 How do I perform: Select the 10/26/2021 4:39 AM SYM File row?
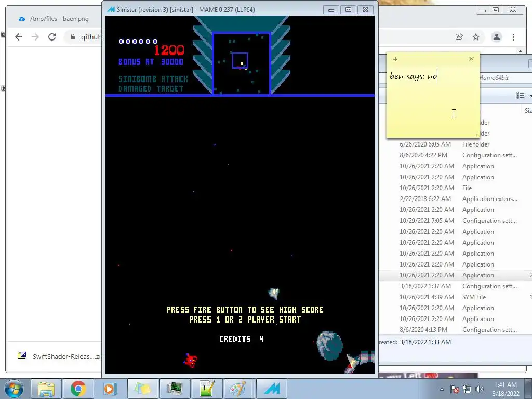pos(455,297)
